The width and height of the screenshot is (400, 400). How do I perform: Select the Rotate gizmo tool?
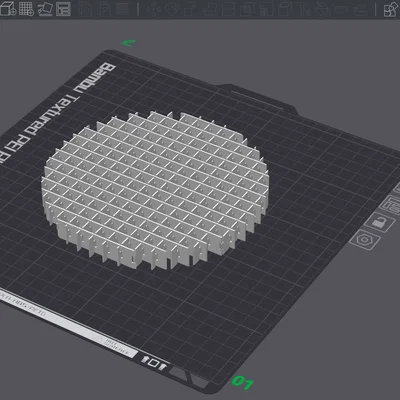(x=172, y=9)
